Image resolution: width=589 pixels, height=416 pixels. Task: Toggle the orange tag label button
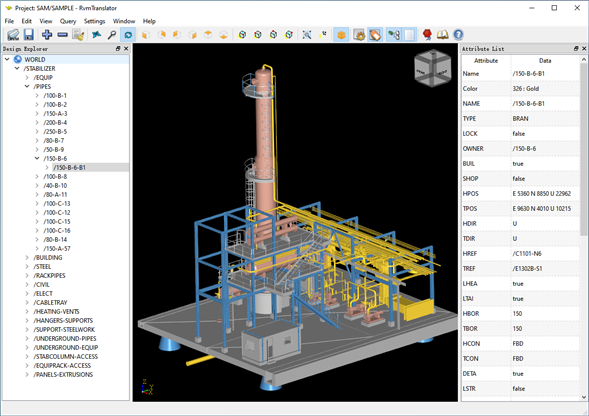coord(375,35)
